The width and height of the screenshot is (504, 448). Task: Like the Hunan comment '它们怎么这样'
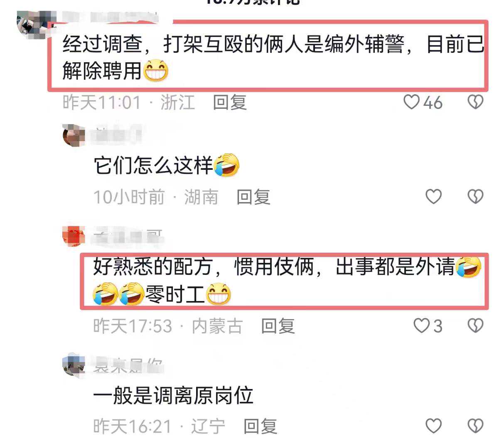click(433, 196)
